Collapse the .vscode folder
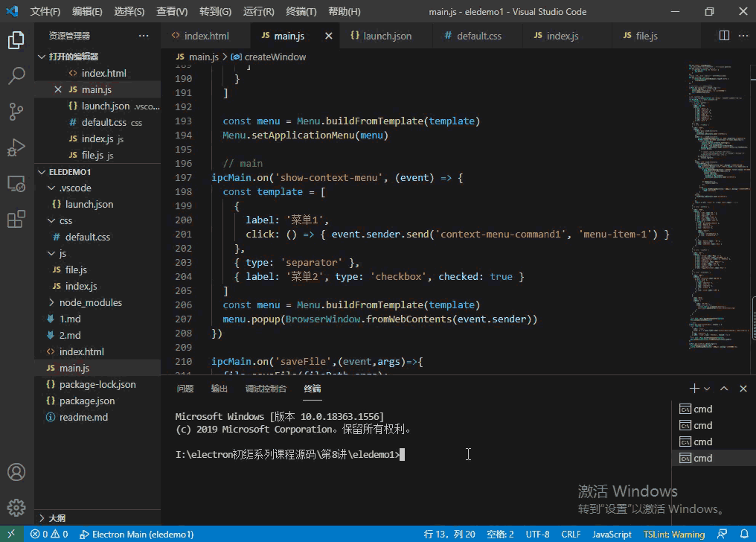Image resolution: width=756 pixels, height=542 pixels. (x=51, y=188)
